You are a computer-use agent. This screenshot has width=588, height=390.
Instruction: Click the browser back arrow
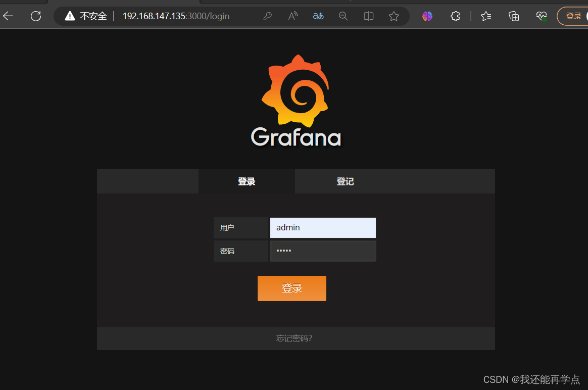click(x=8, y=16)
